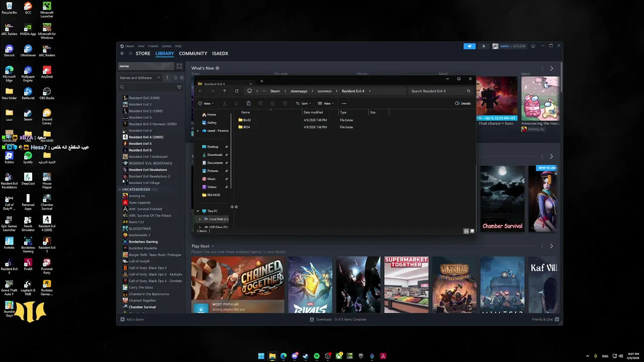This screenshot has height=362, width=644.
Task: Click the Spotify taskbar icon
Action: (x=316, y=356)
